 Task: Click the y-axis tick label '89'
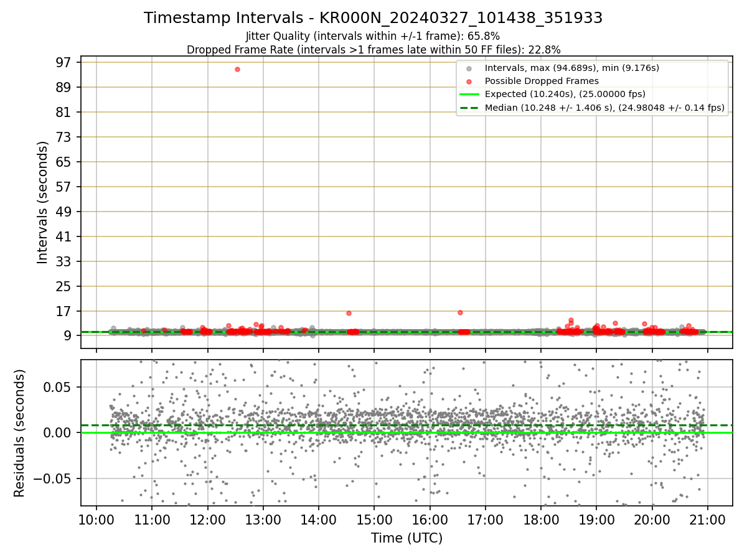pos(65,87)
